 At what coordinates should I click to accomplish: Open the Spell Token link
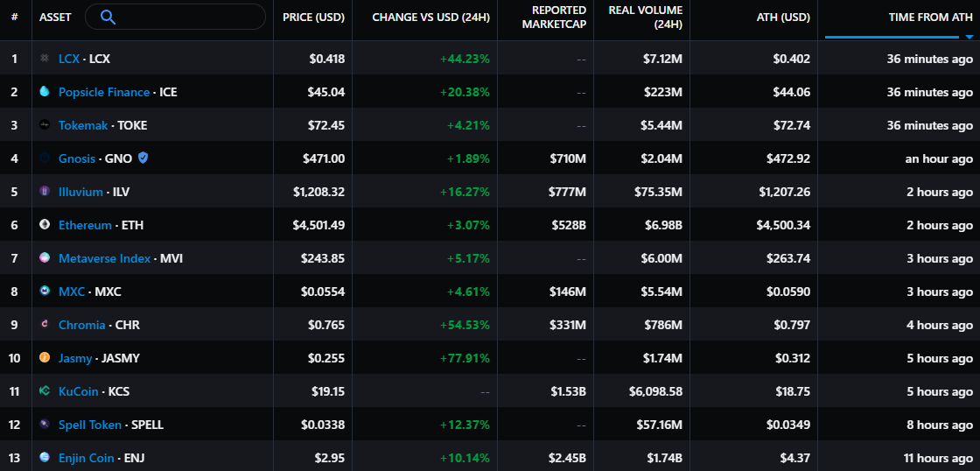90,425
